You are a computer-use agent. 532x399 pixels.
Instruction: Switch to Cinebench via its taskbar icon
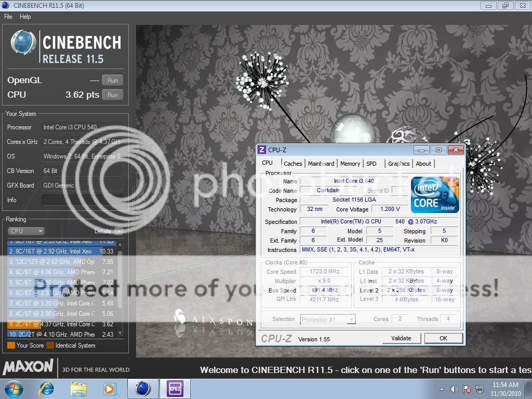tap(143, 389)
